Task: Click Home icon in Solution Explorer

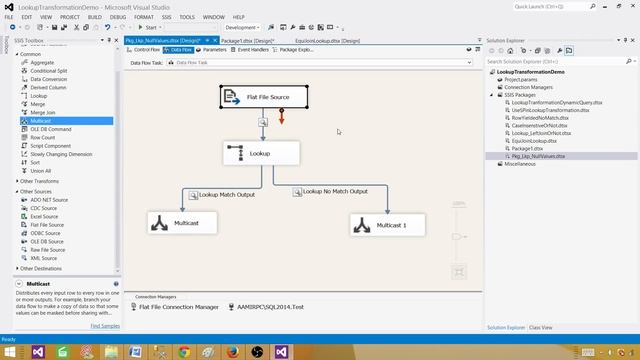Action: [x=510, y=51]
